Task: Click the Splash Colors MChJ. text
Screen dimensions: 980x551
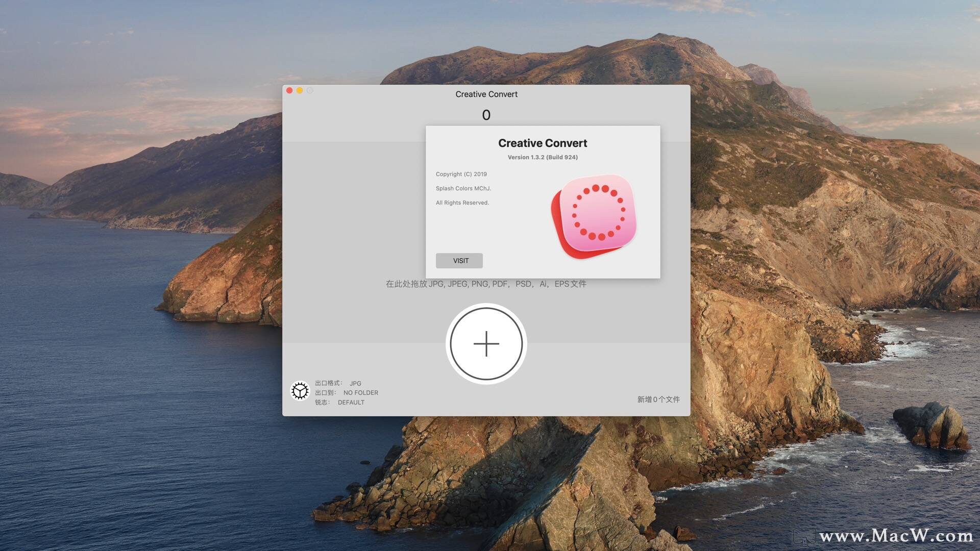Action: (463, 188)
